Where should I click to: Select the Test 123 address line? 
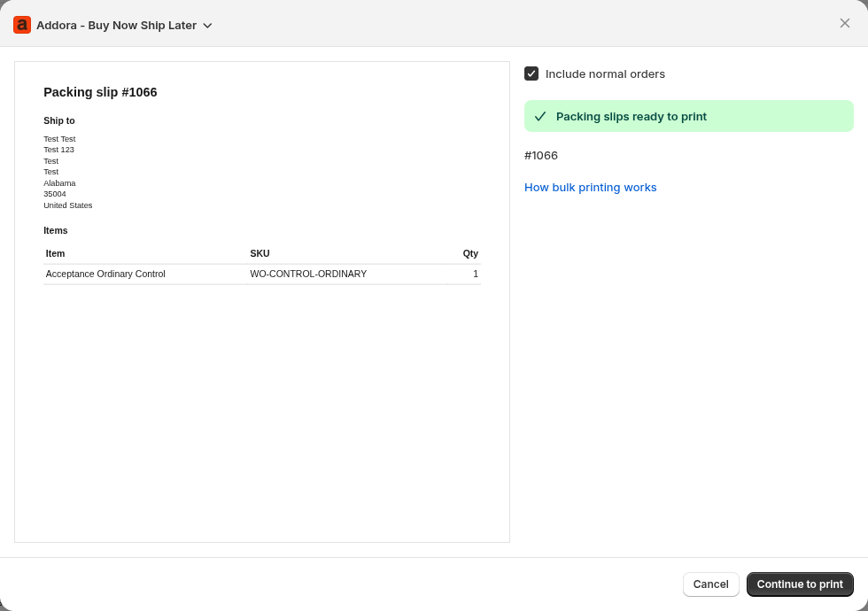(58, 150)
